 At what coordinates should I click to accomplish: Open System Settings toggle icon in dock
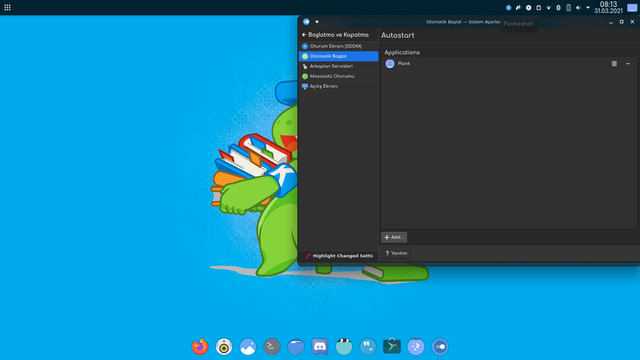440,347
